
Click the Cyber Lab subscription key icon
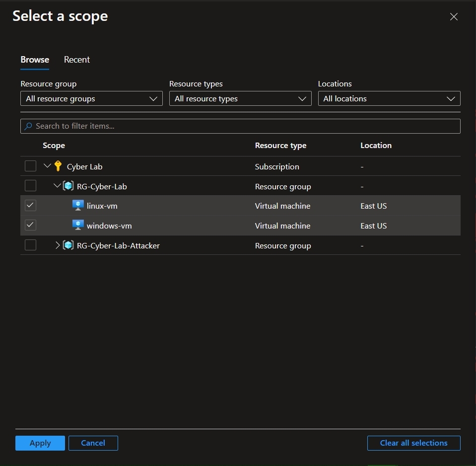coord(58,166)
